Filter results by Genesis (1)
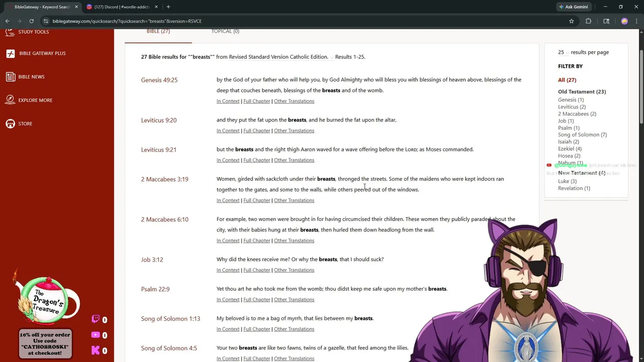Viewport: 644px width, 362px height. [571, 100]
